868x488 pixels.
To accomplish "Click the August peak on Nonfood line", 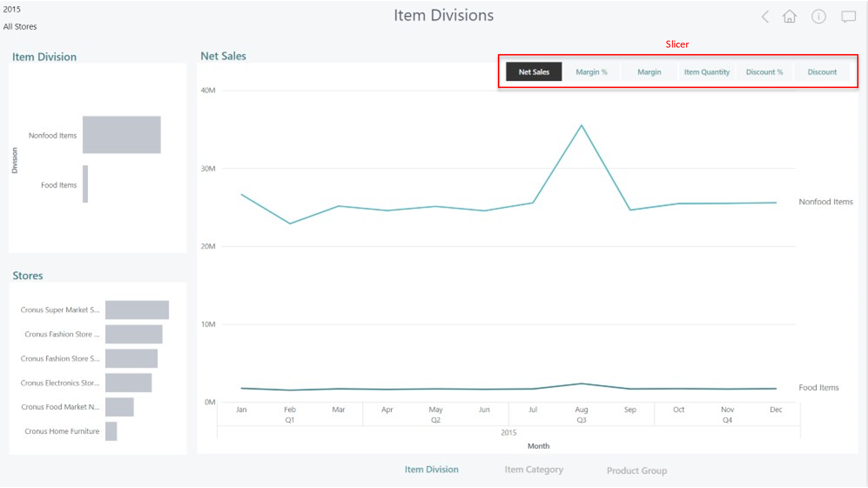I will pos(581,125).
